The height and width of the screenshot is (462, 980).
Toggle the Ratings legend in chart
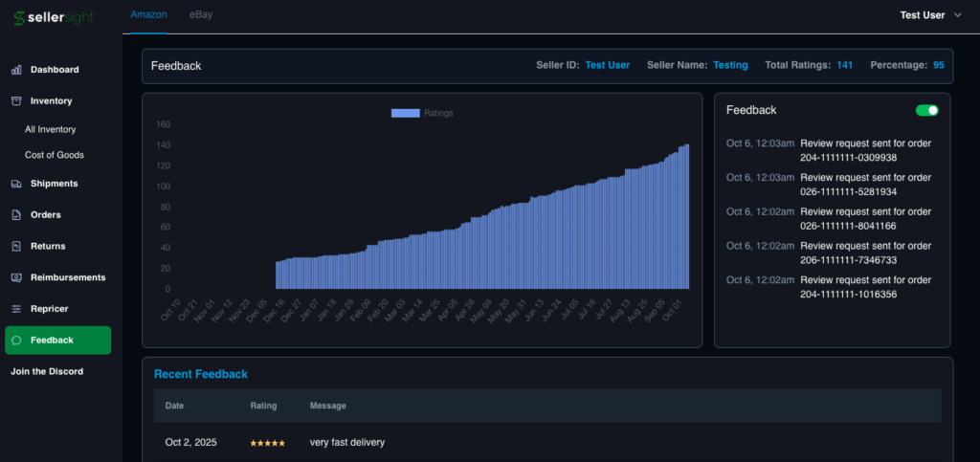point(422,113)
